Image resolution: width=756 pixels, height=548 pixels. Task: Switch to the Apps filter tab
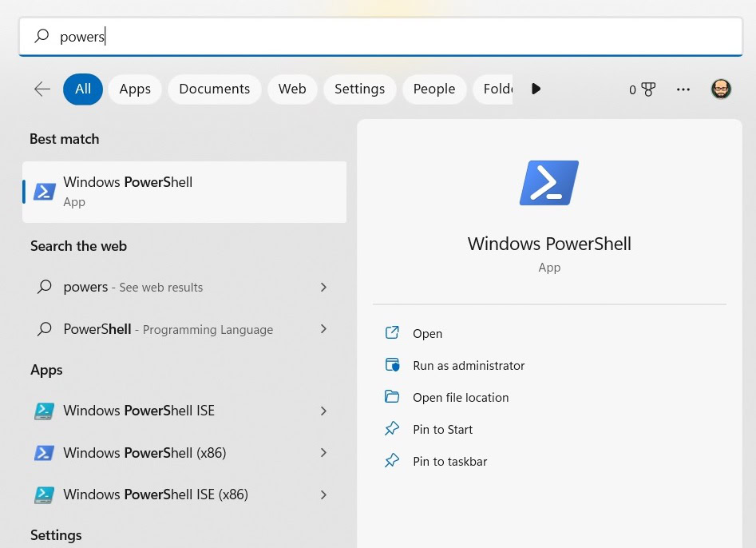coord(135,89)
